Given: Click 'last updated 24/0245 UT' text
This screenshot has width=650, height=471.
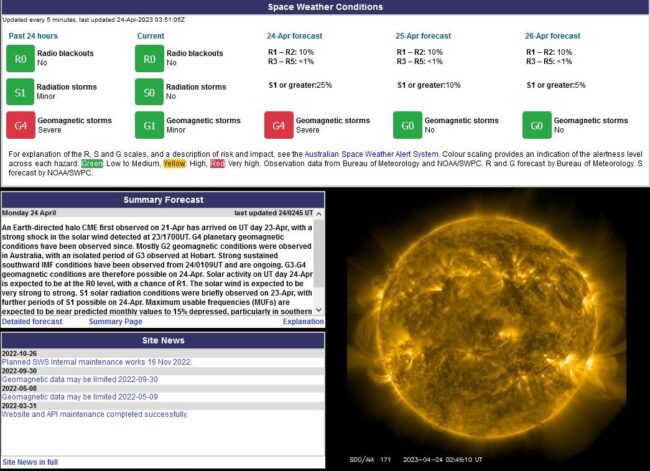Looking at the screenshot, I should [x=274, y=213].
